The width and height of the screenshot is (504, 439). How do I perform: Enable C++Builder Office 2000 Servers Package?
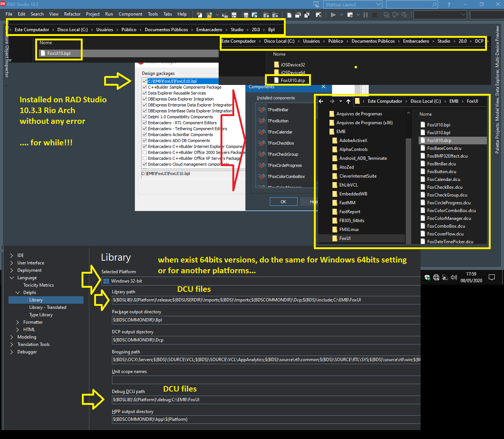point(145,152)
